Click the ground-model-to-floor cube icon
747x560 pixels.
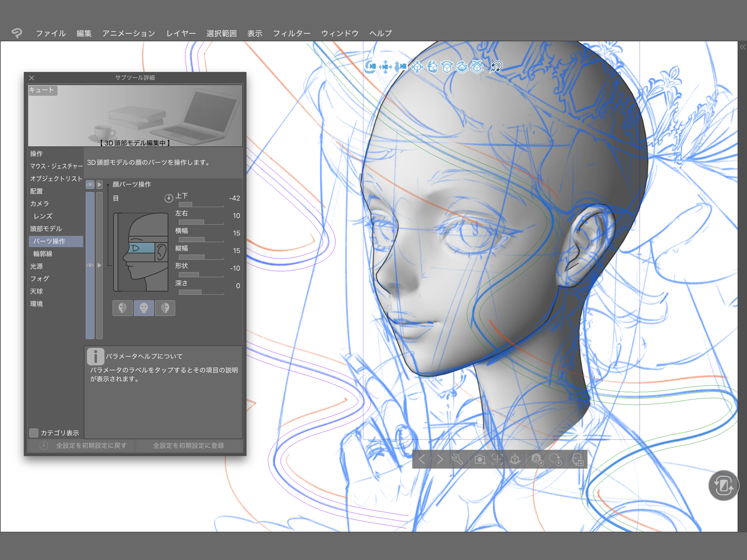515,459
